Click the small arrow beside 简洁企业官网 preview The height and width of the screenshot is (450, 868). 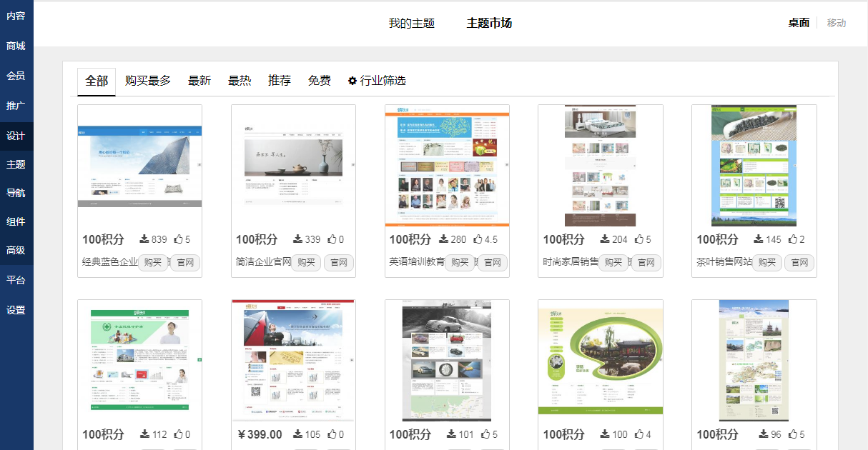[352, 164]
